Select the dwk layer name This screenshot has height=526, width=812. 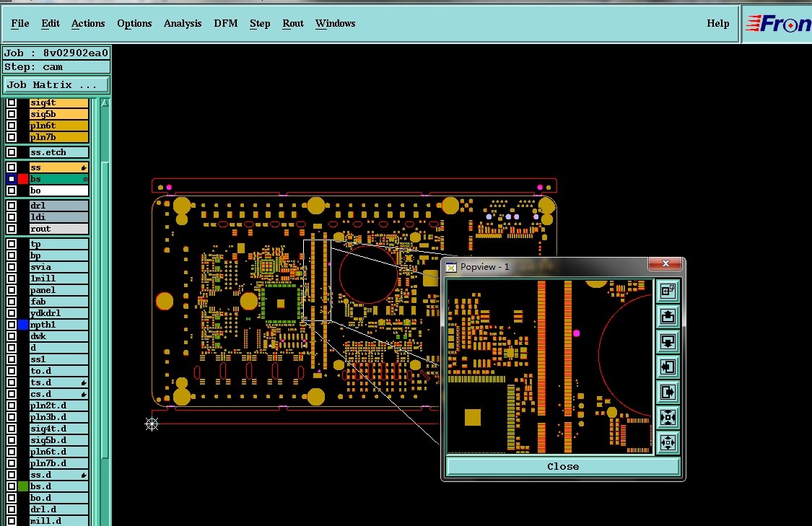click(x=58, y=336)
